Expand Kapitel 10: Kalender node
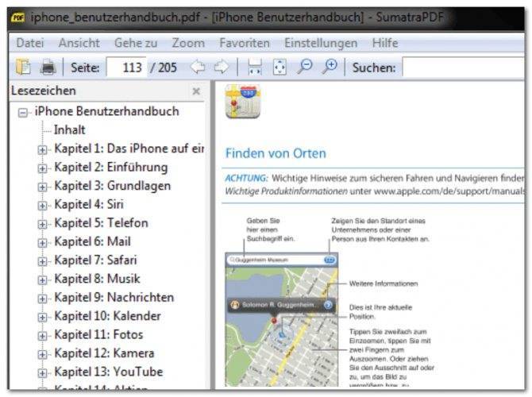Viewport: 532px width, 397px height. [x=42, y=318]
